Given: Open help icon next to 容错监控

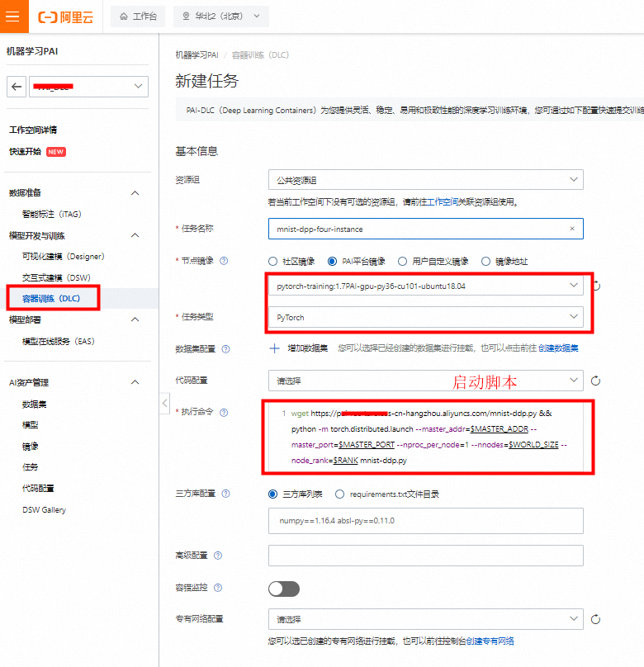Looking at the screenshot, I should [218, 588].
